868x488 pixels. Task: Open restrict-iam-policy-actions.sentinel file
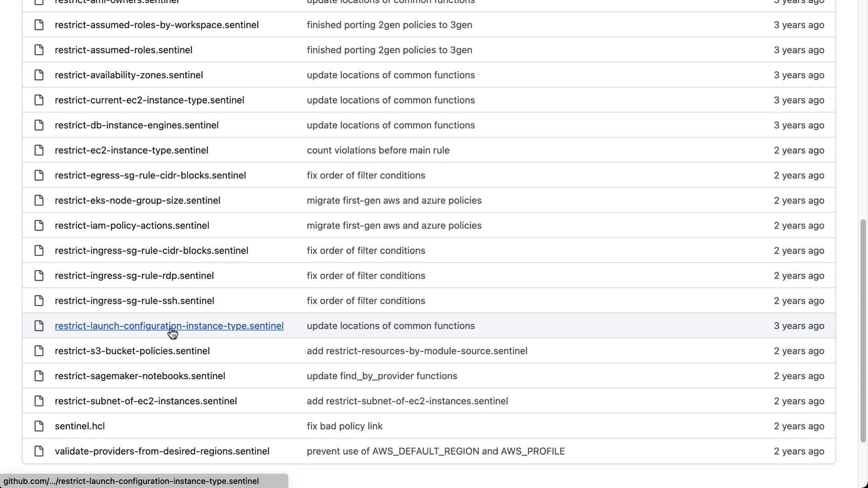tap(132, 225)
